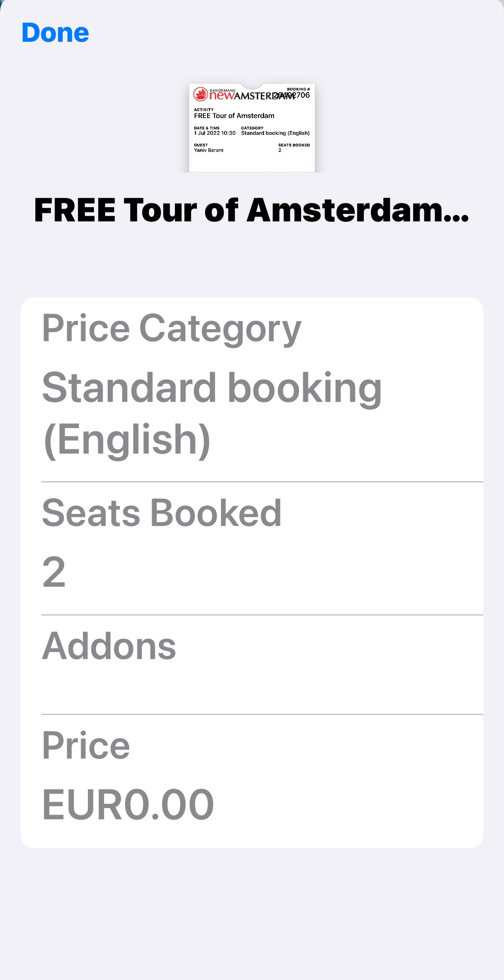Tap the Seats Booked row label
The height and width of the screenshot is (980, 504).
point(162,513)
